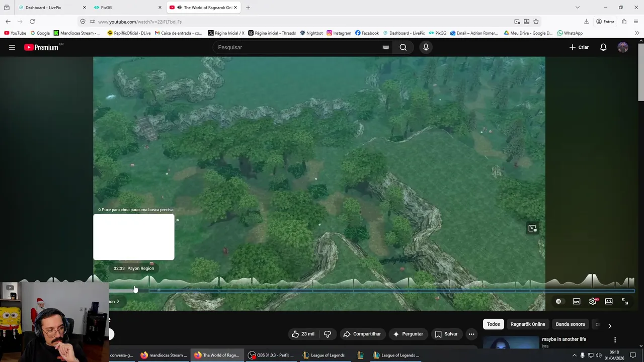Open volume control in system tray
Screen dimensions: 644x362
pyautogui.click(x=598, y=355)
